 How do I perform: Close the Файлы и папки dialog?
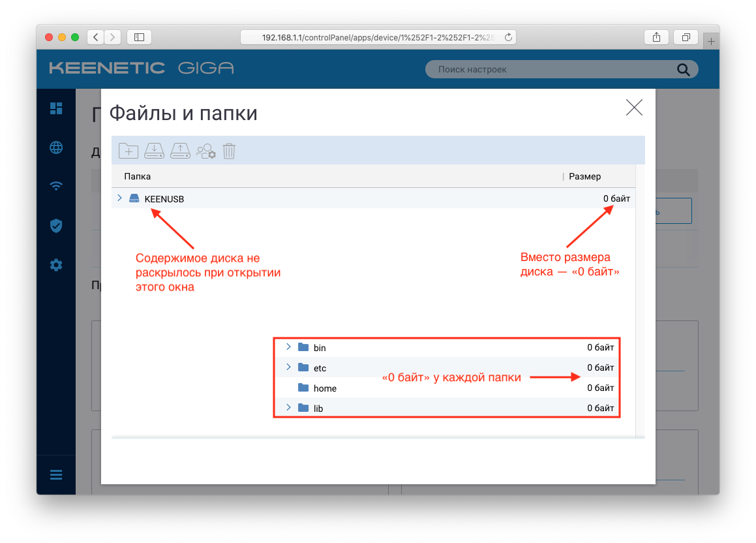pos(634,108)
